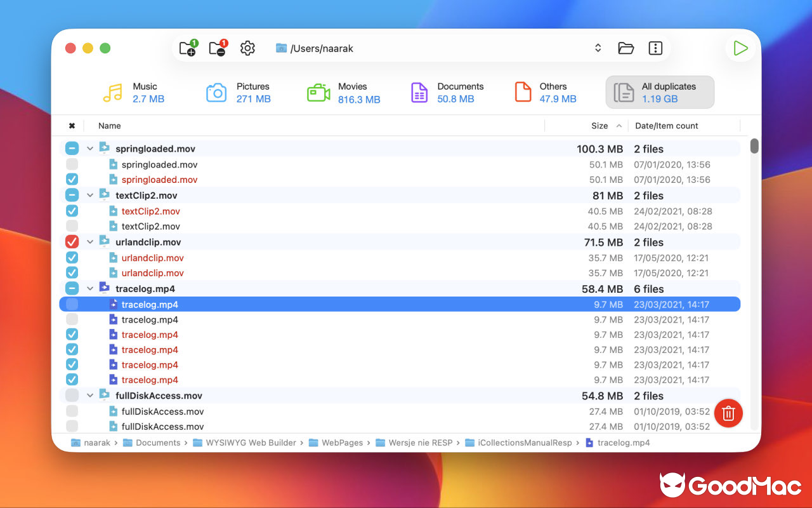
Task: Start the scan with the green play button
Action: pos(740,48)
